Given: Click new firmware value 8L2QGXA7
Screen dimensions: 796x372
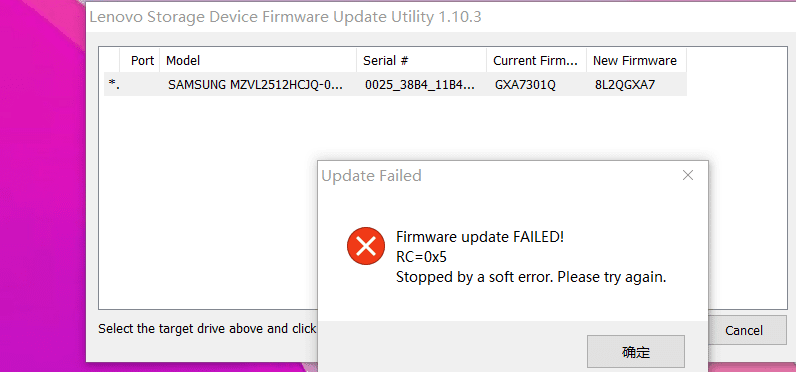Looking at the screenshot, I should (x=625, y=85).
